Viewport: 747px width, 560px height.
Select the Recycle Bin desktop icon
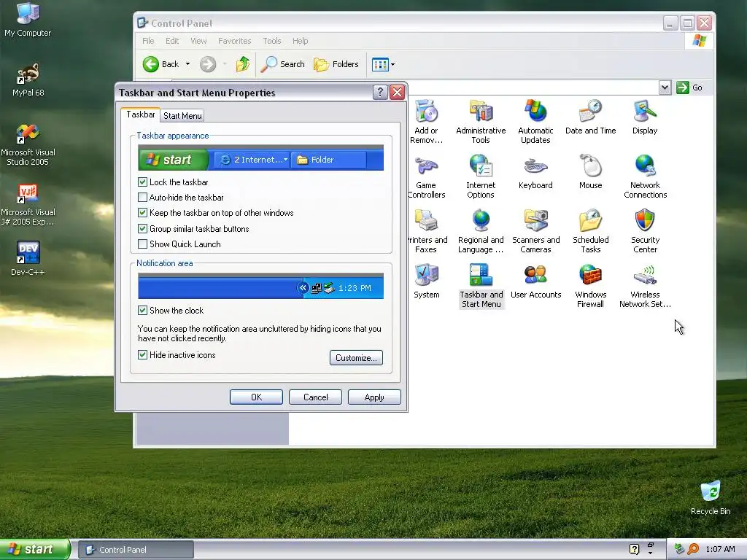711,498
